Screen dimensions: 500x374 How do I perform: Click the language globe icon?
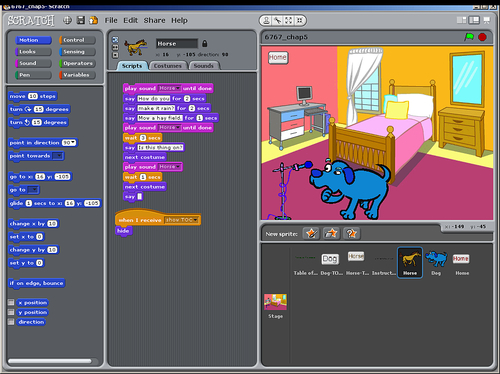pos(68,20)
